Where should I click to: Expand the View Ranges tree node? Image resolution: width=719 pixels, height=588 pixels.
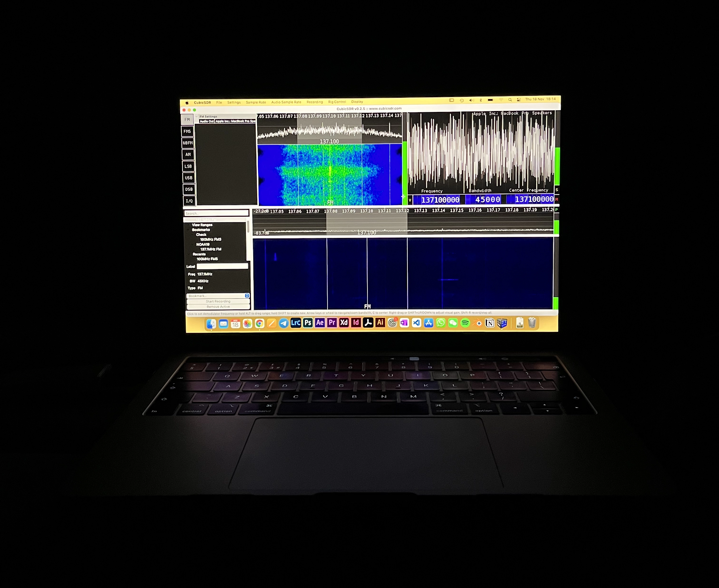[x=189, y=225]
